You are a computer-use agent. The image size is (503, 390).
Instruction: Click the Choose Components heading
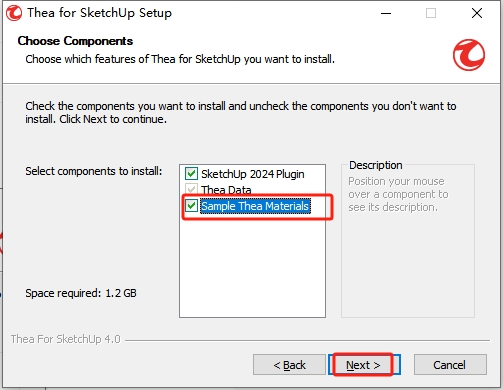[75, 41]
